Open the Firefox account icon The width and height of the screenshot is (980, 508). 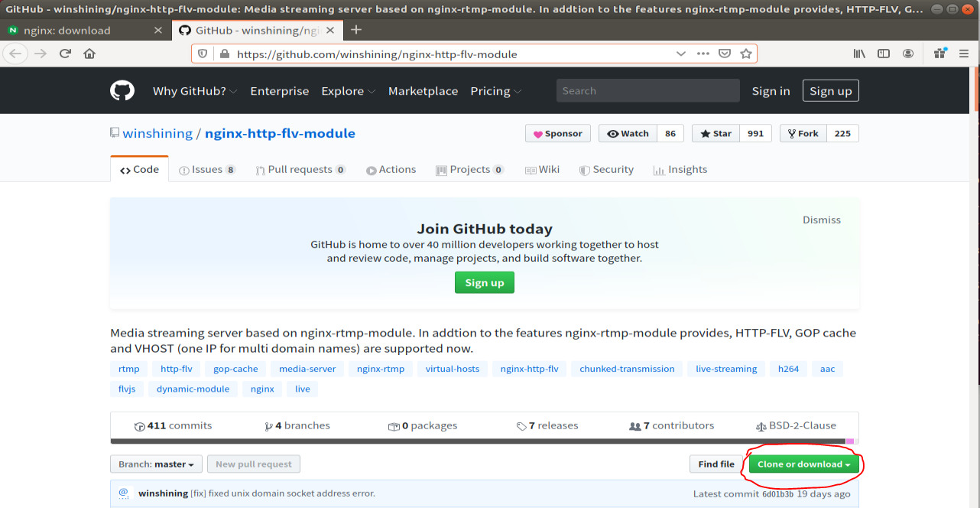[908, 54]
